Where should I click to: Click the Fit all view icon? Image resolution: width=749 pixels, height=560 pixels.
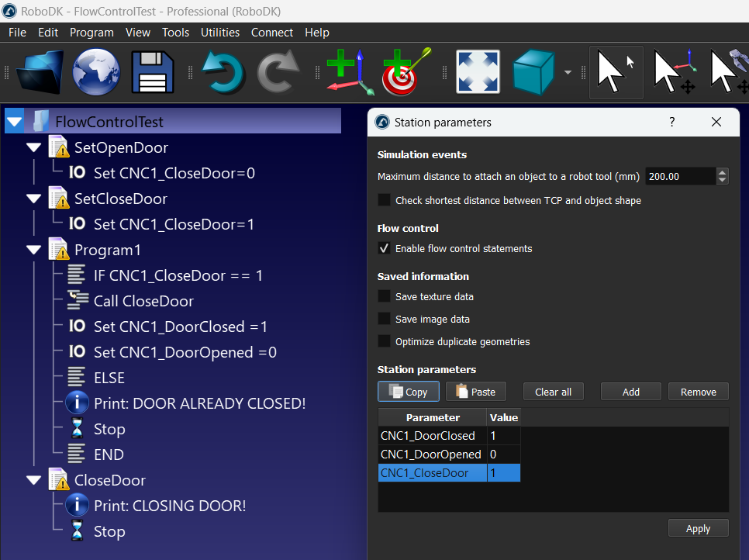[x=478, y=72]
